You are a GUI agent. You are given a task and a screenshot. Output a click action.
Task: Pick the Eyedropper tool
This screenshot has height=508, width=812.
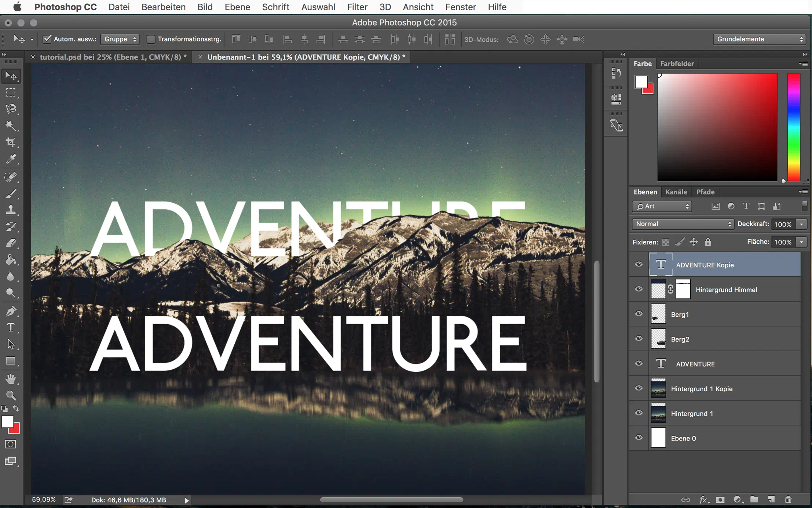click(11, 159)
